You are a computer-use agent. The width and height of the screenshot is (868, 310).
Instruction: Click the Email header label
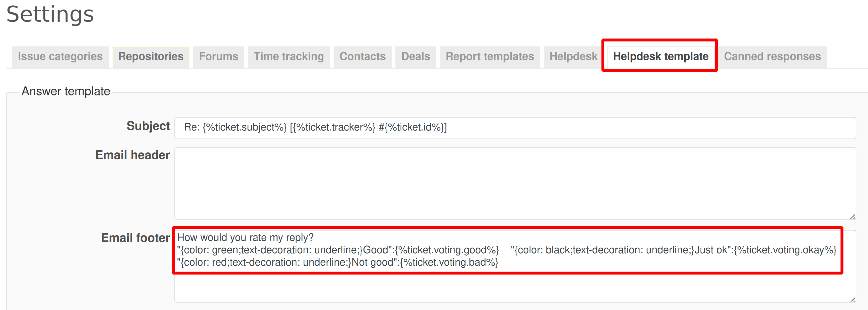132,155
